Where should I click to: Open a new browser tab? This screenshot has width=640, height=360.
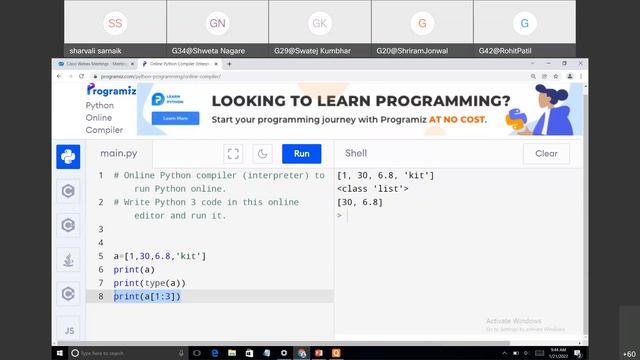[229, 64]
